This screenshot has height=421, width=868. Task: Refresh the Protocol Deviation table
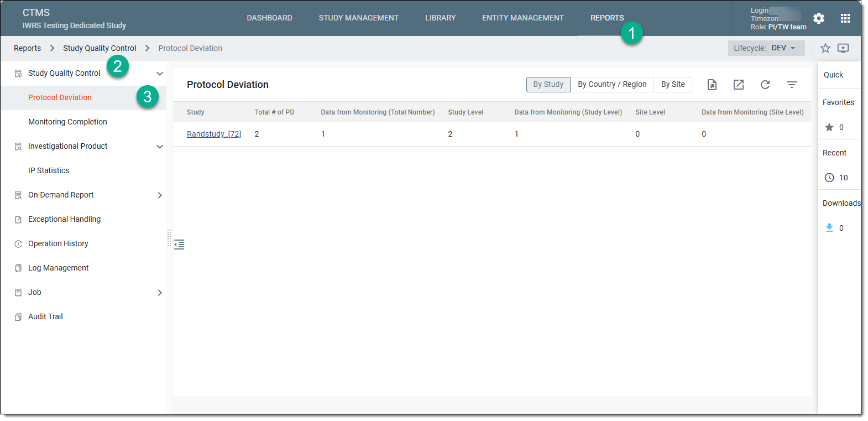pyautogui.click(x=765, y=85)
